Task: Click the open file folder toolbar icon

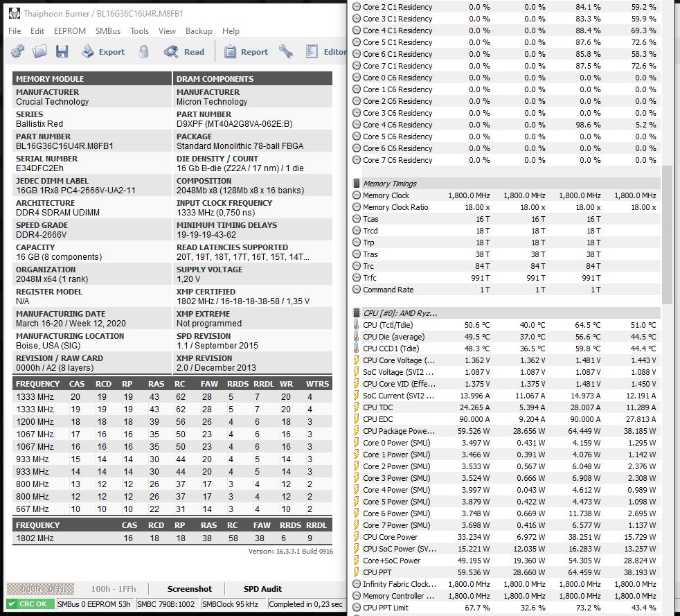Action: click(x=39, y=52)
